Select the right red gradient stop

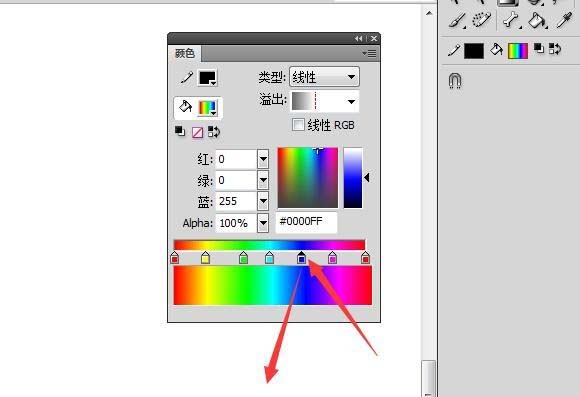[x=365, y=258]
